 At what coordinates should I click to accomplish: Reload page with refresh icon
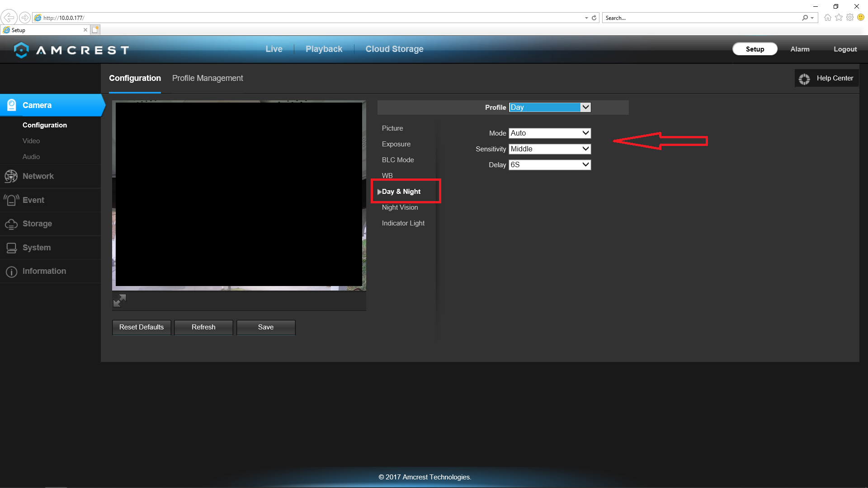point(594,18)
